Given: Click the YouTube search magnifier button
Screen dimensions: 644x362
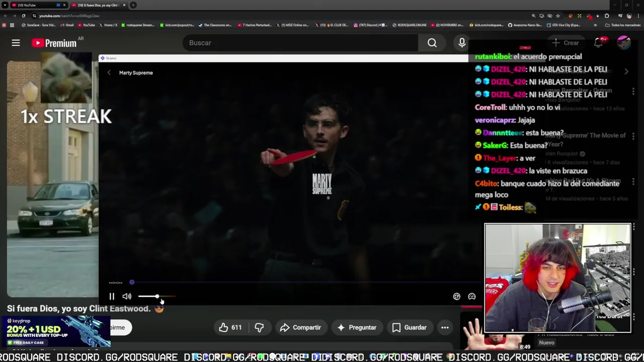Looking at the screenshot, I should 432,43.
